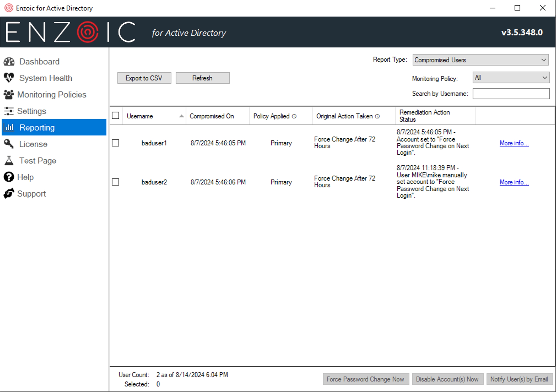The height and width of the screenshot is (392, 556).
Task: Focus the Search by Username field
Action: pyautogui.click(x=511, y=94)
